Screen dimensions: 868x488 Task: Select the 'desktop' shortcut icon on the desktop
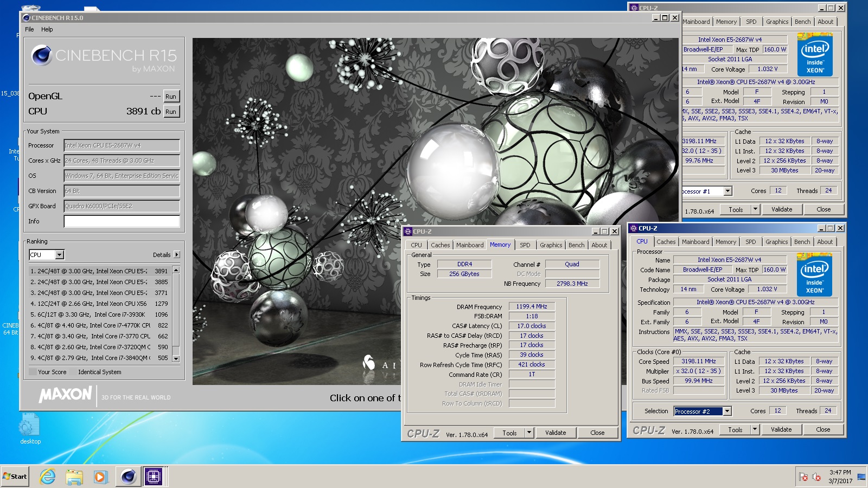pyautogui.click(x=30, y=428)
